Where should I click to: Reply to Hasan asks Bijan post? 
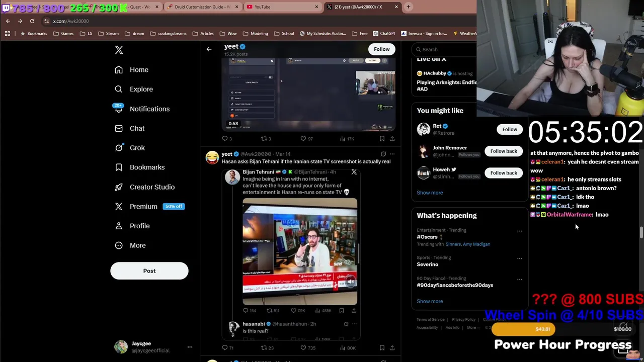coord(227,348)
